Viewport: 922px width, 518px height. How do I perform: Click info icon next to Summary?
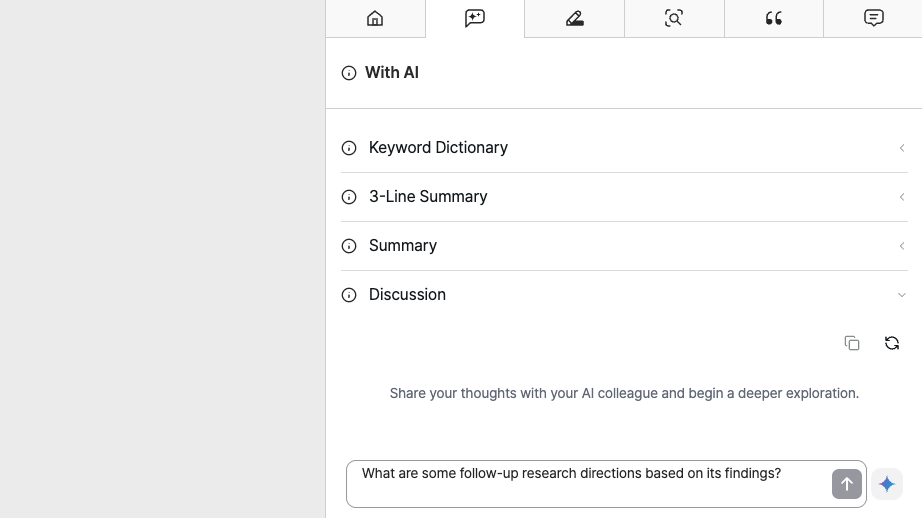(x=349, y=246)
